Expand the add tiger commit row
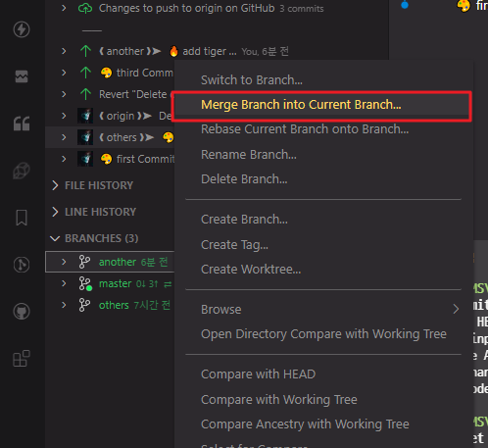 [x=64, y=51]
